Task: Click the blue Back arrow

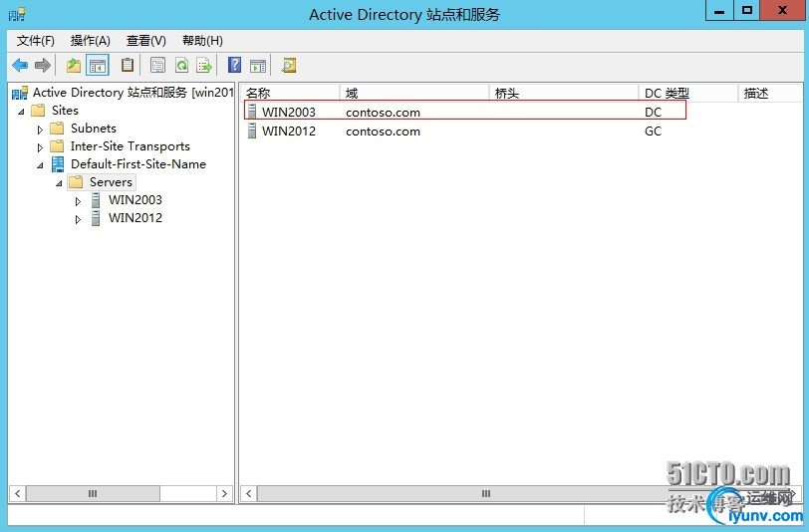Action: point(20,66)
